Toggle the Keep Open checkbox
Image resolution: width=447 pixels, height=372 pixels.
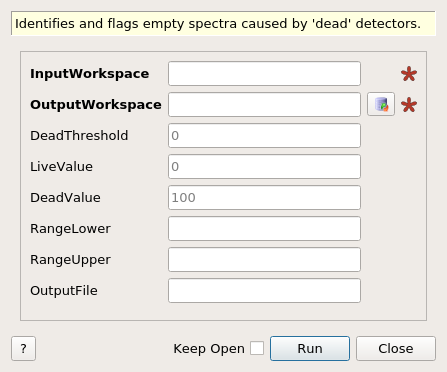click(x=257, y=348)
